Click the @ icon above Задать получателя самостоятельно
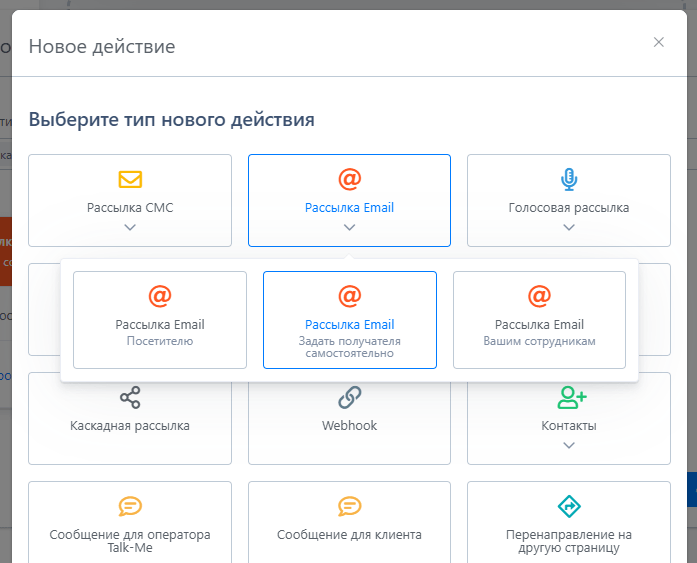This screenshot has height=563, width=697. pyautogui.click(x=350, y=296)
